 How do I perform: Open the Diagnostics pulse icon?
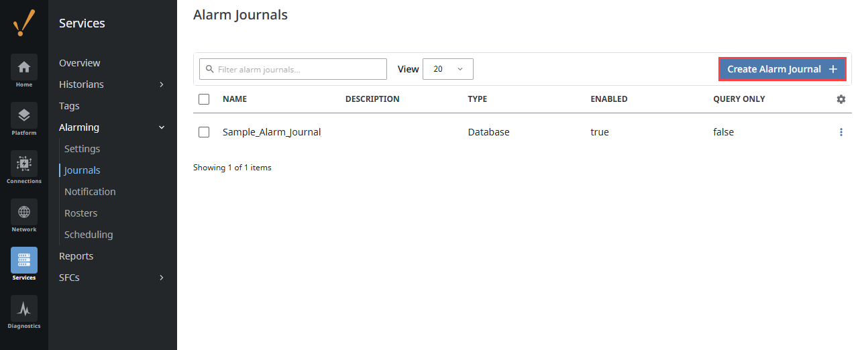pyautogui.click(x=24, y=308)
